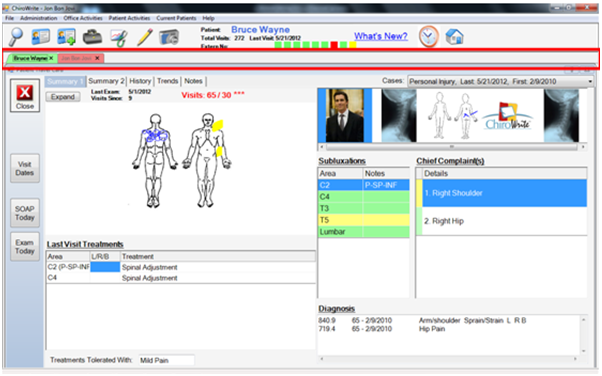Go to the home house icon

point(455,37)
